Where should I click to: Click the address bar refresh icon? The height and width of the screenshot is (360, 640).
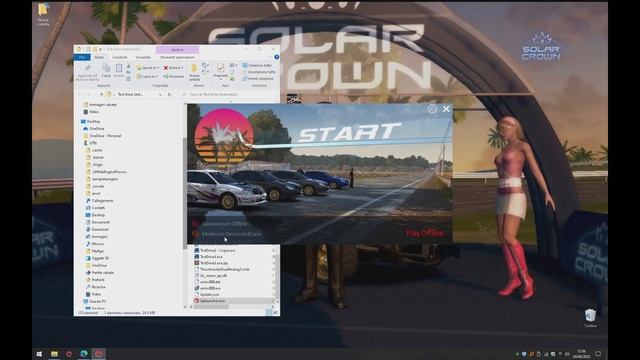coord(169,94)
